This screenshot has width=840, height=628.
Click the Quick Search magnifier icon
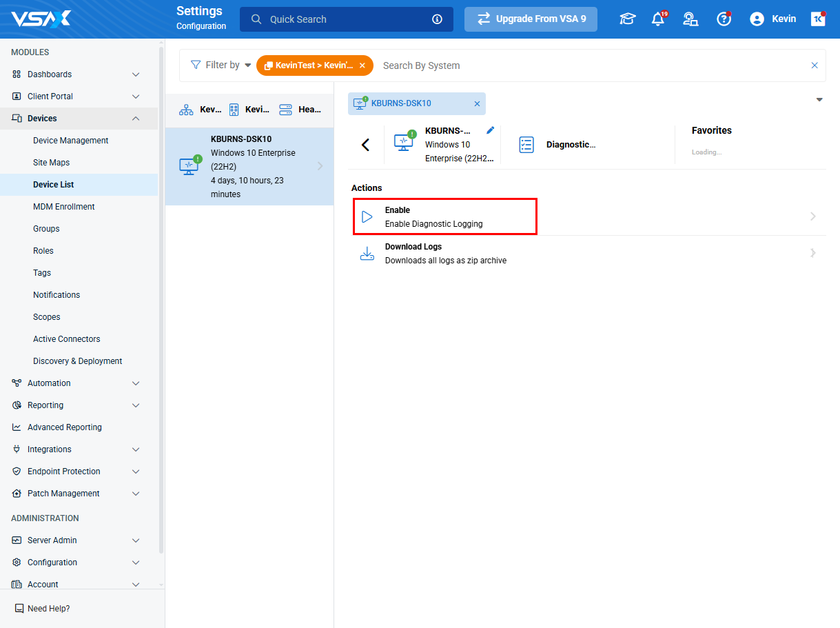[x=256, y=19]
